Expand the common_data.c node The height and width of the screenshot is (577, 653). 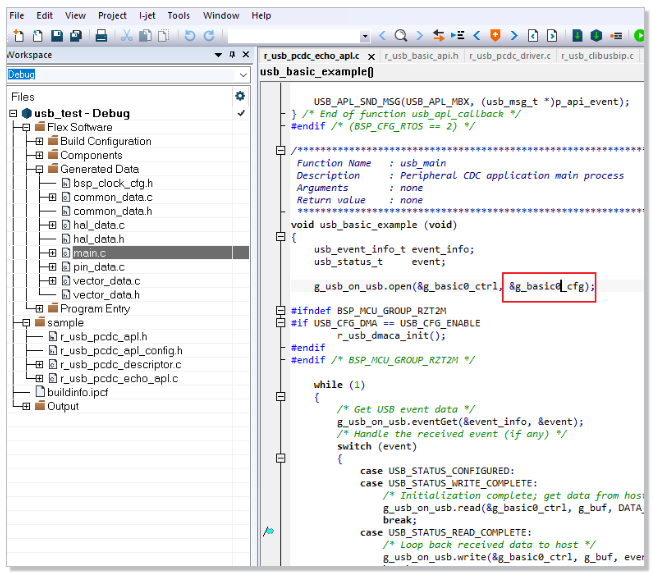click(52, 197)
